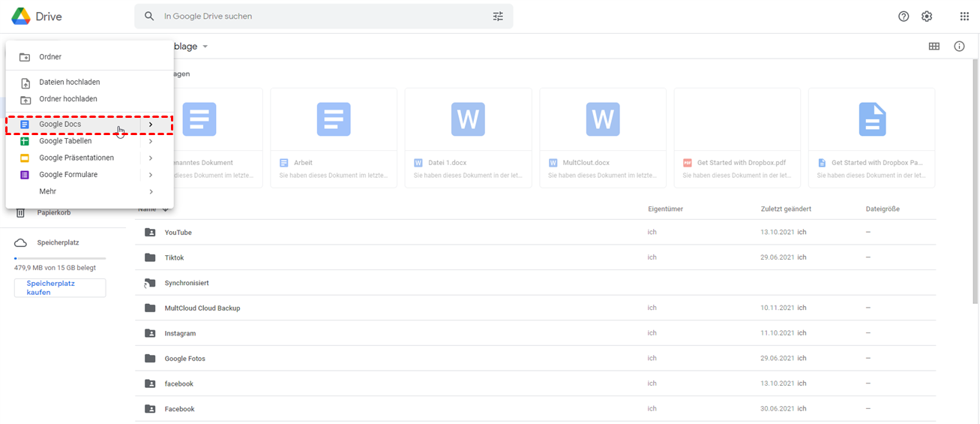Click the Papierkorb trash icon
This screenshot has height=424, width=980.
point(20,213)
